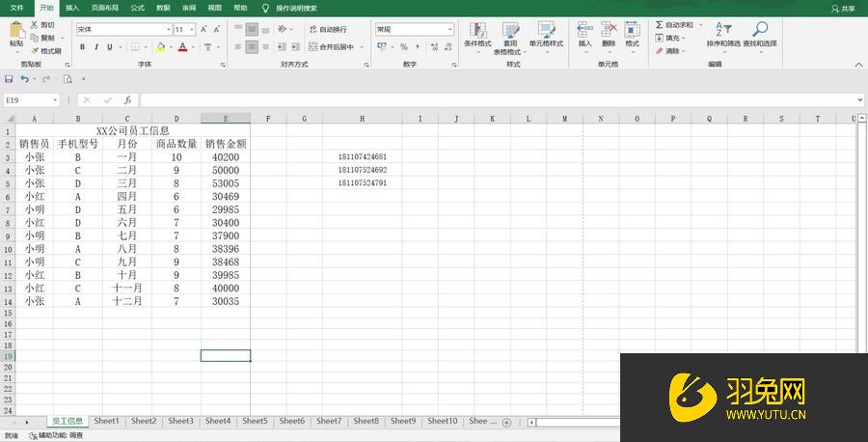Switch to the Page Layout (页面布局) tab
Image resolution: width=868 pixels, height=442 pixels.
pos(104,9)
